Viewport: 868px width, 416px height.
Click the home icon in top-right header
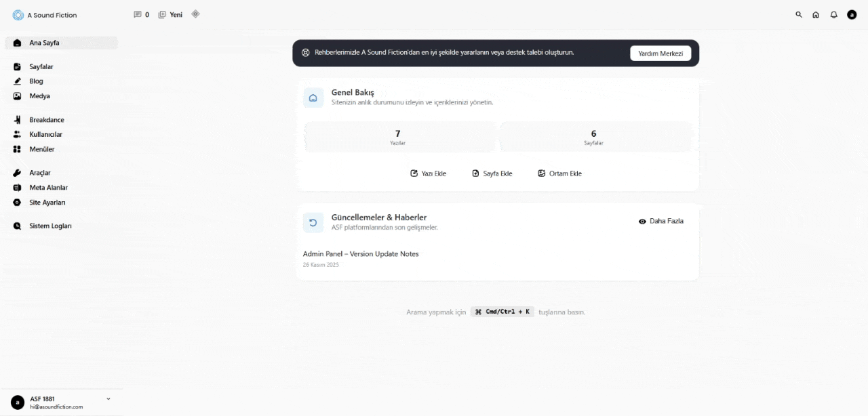pos(816,14)
